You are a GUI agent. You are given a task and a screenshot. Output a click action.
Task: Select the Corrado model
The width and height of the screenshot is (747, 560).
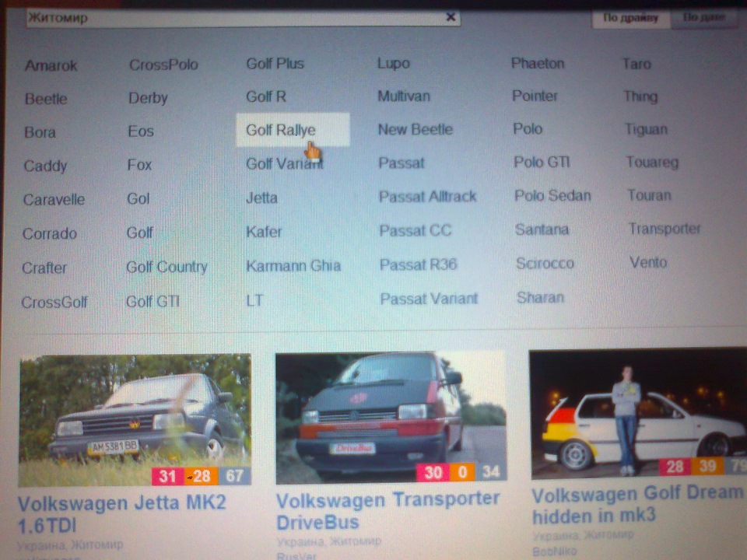50,233
